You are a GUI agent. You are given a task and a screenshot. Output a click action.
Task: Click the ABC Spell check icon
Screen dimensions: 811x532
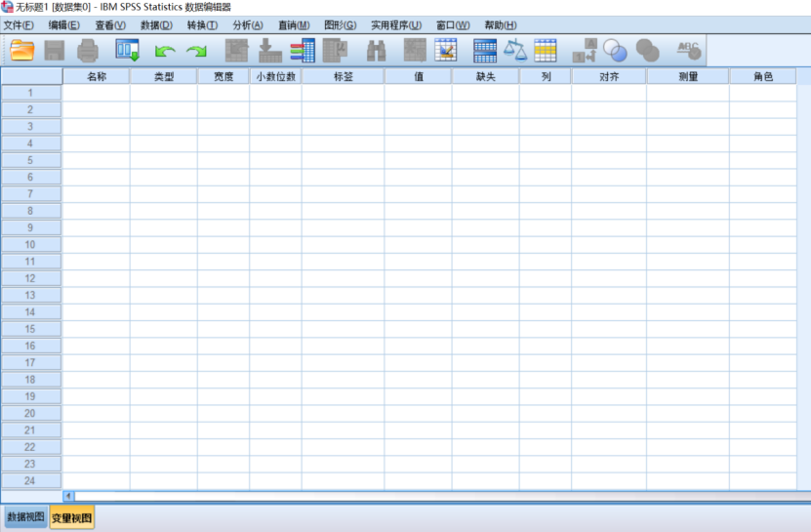tap(689, 50)
